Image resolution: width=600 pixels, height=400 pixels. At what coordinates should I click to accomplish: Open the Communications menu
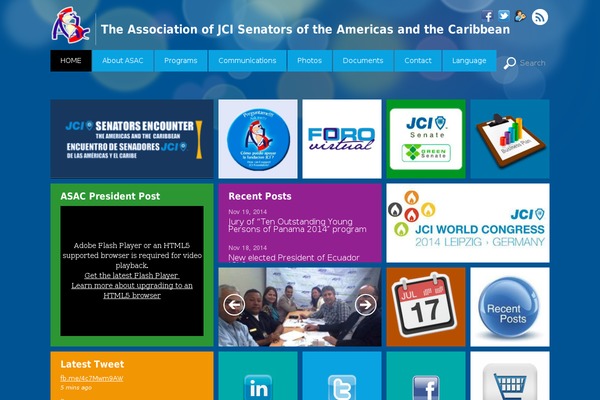(247, 60)
